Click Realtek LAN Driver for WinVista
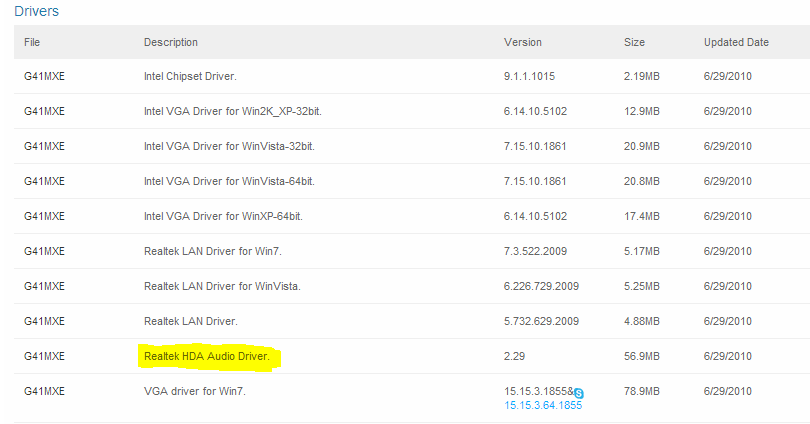Viewport: 810px width, 424px height. pyautogui.click(x=222, y=286)
